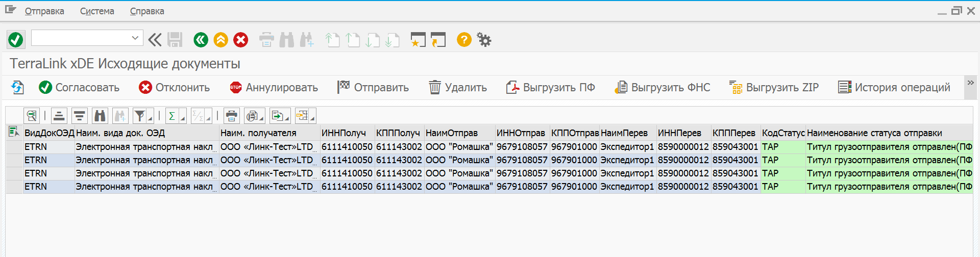
Task: Click the Наим. получателя column header
Action: (258, 133)
